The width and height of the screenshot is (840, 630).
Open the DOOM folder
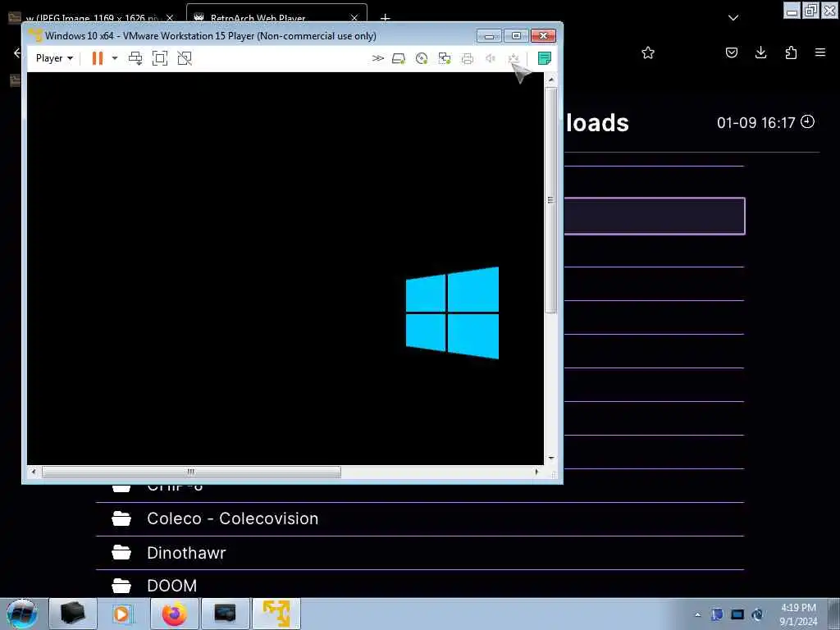[419, 585]
